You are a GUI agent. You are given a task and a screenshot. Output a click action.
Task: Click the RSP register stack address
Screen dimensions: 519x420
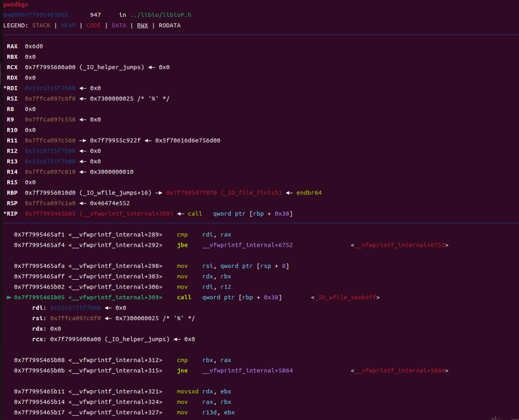[50, 203]
